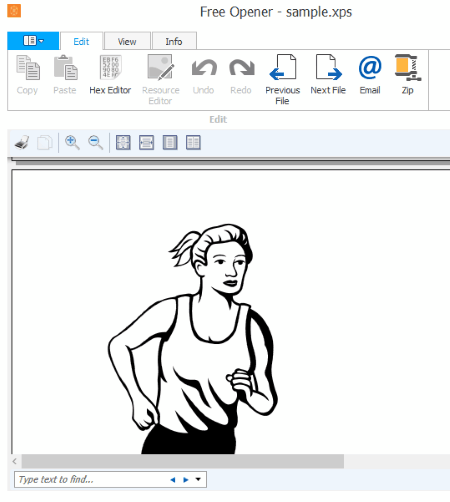The height and width of the screenshot is (502, 450).
Task: Fit the whole page in view
Action: pos(123,143)
